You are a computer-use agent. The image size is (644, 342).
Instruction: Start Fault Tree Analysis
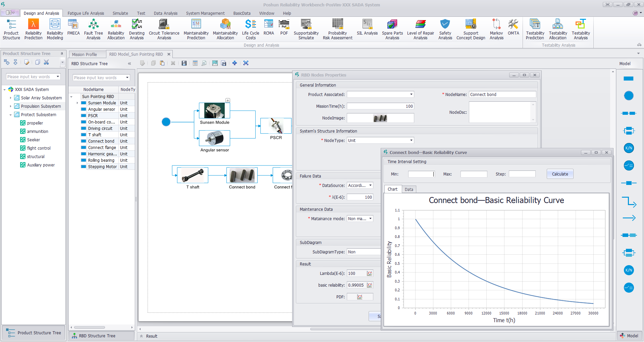pyautogui.click(x=94, y=30)
